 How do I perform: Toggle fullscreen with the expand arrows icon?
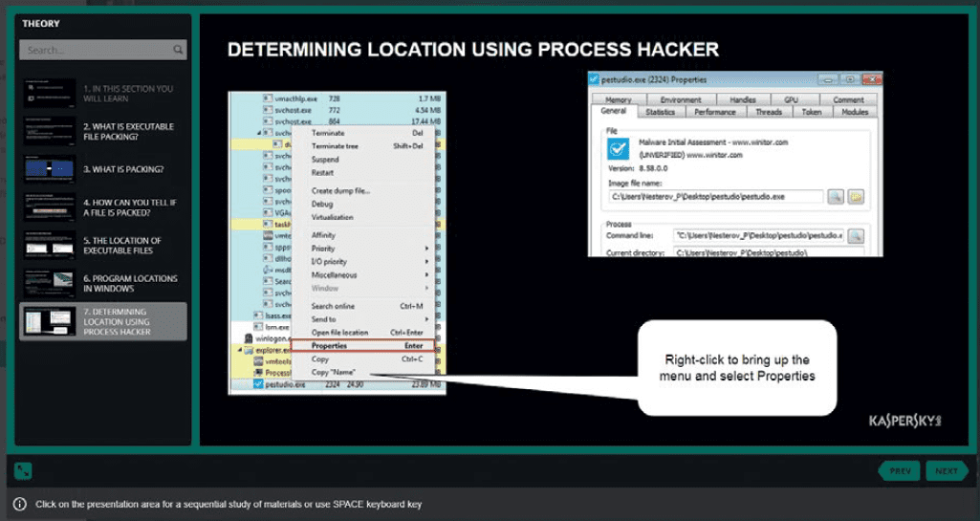pos(23,471)
